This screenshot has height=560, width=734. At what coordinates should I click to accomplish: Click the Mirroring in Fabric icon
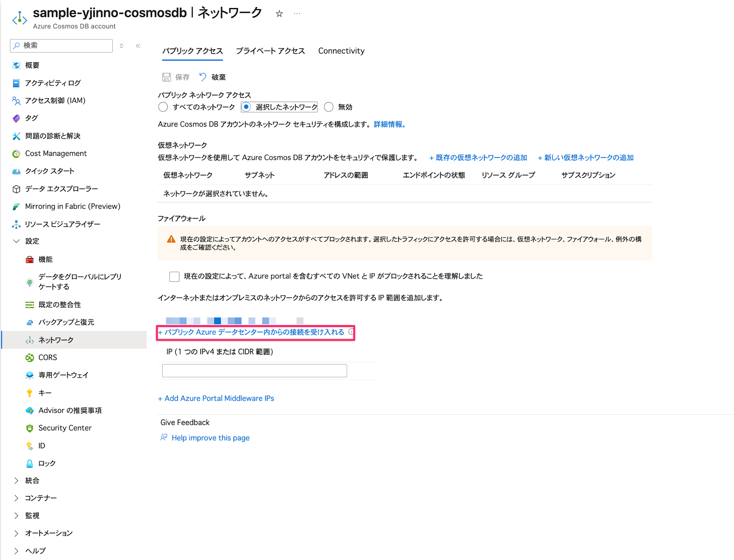16,207
